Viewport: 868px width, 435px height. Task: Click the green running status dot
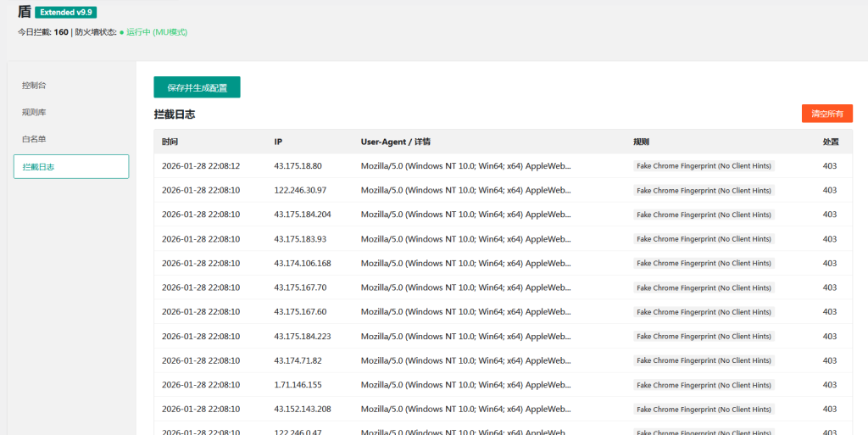tap(121, 32)
